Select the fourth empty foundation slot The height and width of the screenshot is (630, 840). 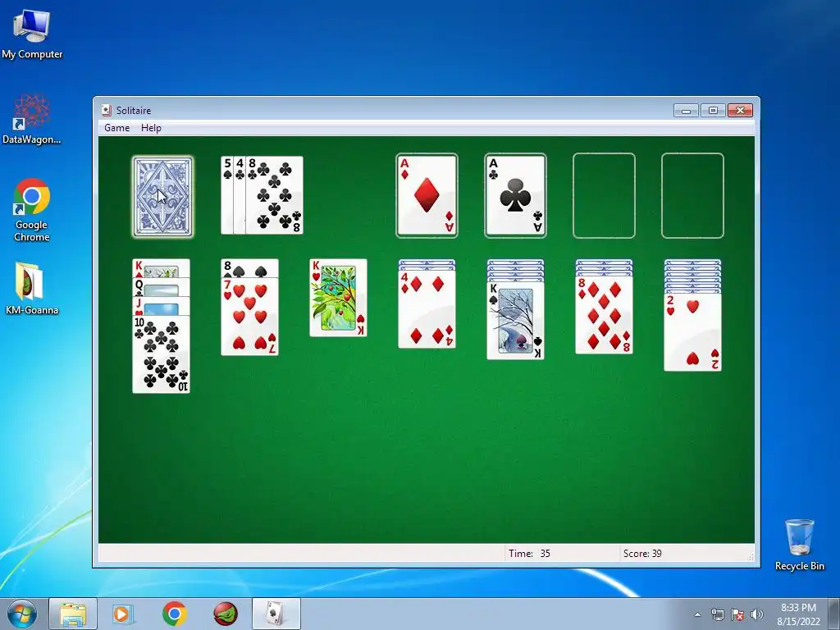click(x=692, y=195)
